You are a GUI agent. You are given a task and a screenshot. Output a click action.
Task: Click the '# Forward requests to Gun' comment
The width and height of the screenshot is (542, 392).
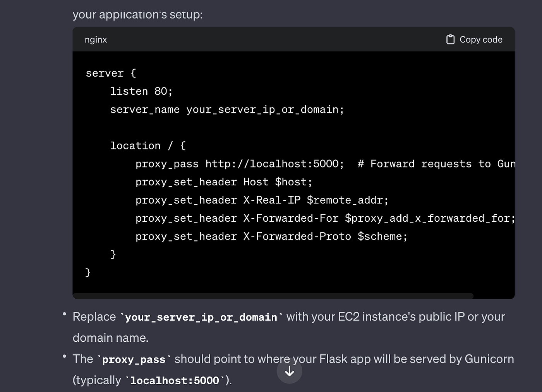click(x=436, y=164)
